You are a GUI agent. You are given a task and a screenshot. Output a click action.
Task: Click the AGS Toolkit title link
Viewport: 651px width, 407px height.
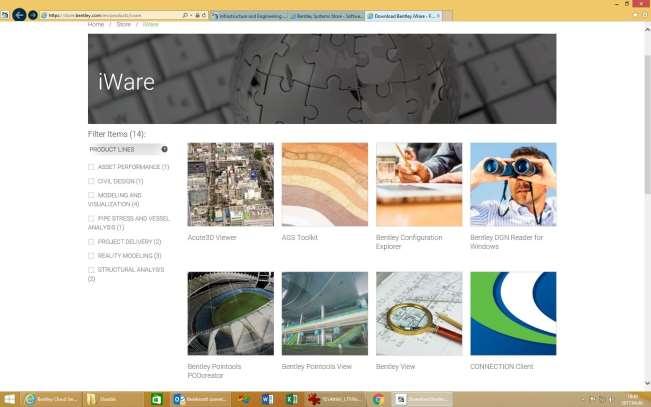[x=300, y=238]
